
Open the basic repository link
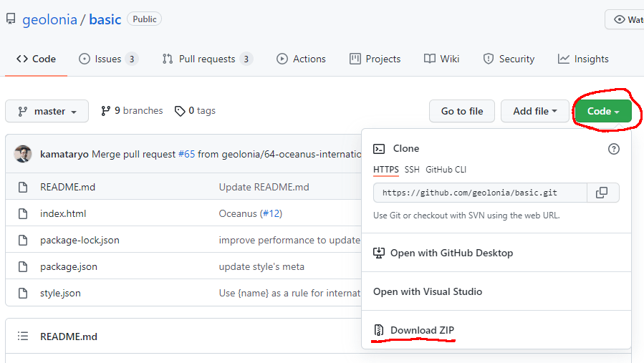[105, 19]
